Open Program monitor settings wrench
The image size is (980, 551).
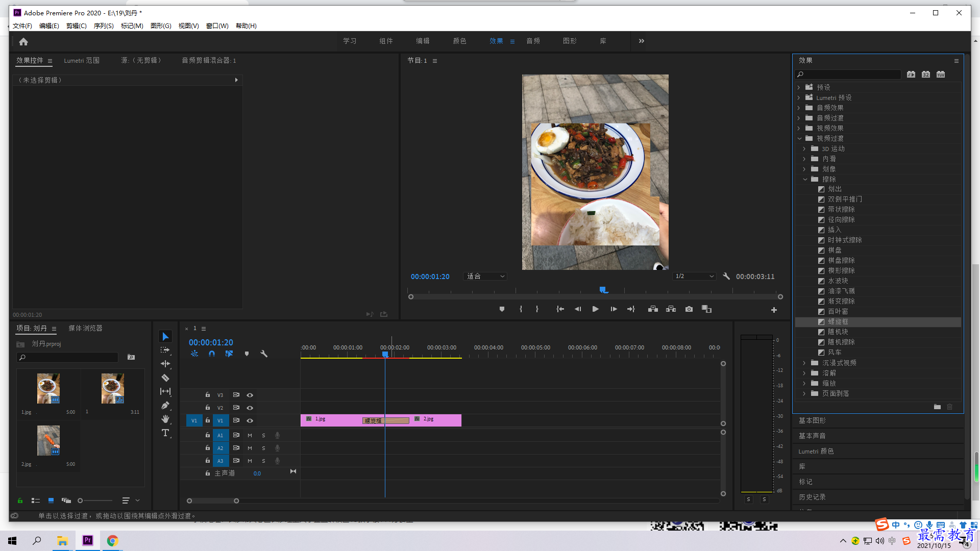[x=726, y=276]
